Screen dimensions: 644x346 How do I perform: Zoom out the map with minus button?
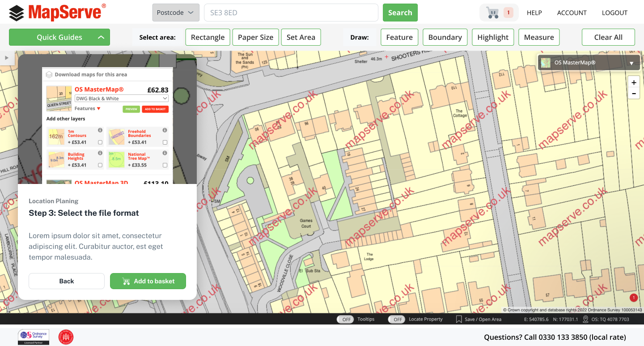click(634, 93)
